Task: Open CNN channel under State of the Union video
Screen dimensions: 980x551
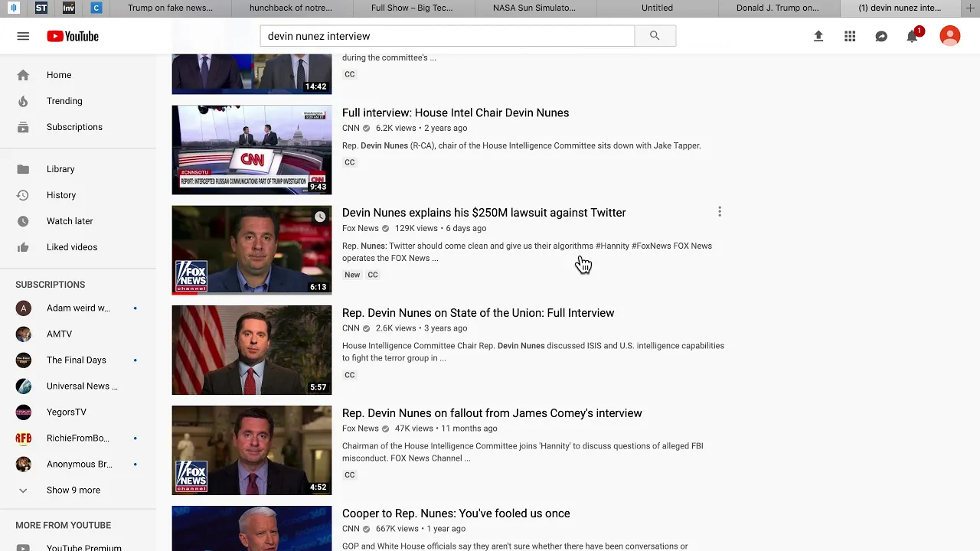Action: (x=351, y=328)
